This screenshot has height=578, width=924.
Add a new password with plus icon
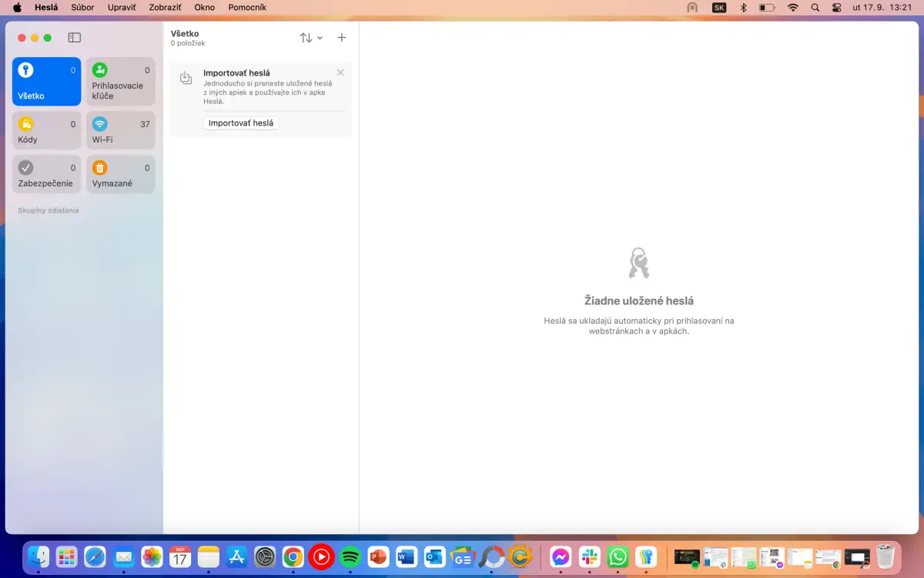click(x=342, y=38)
